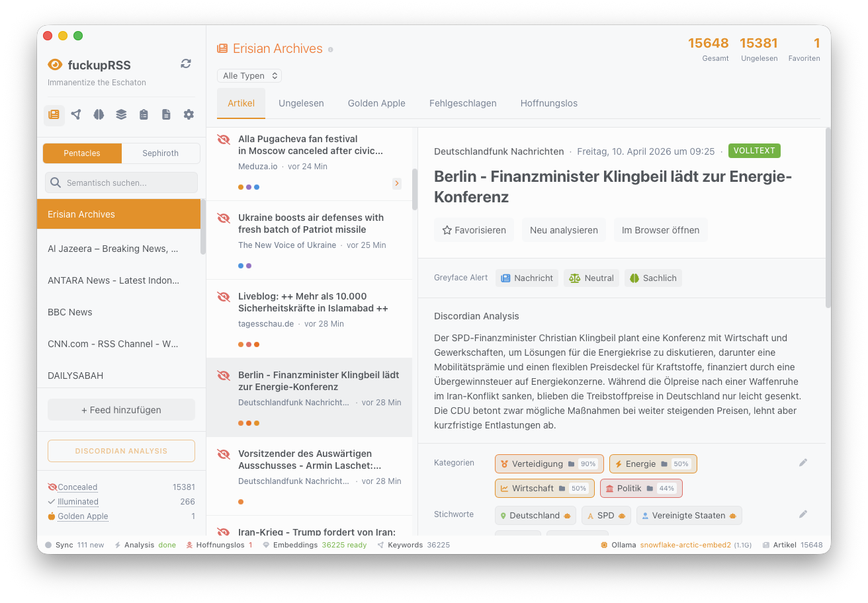The width and height of the screenshot is (868, 603).
Task: Refresh feeds with the sync arrows icon
Action: click(x=185, y=63)
